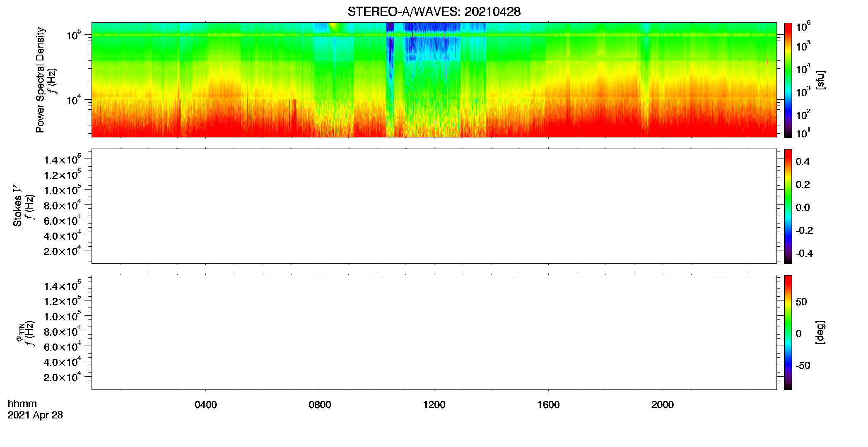Screen dimensions: 868x447
Task: Select the "1600" time tick label
Action: click(548, 405)
